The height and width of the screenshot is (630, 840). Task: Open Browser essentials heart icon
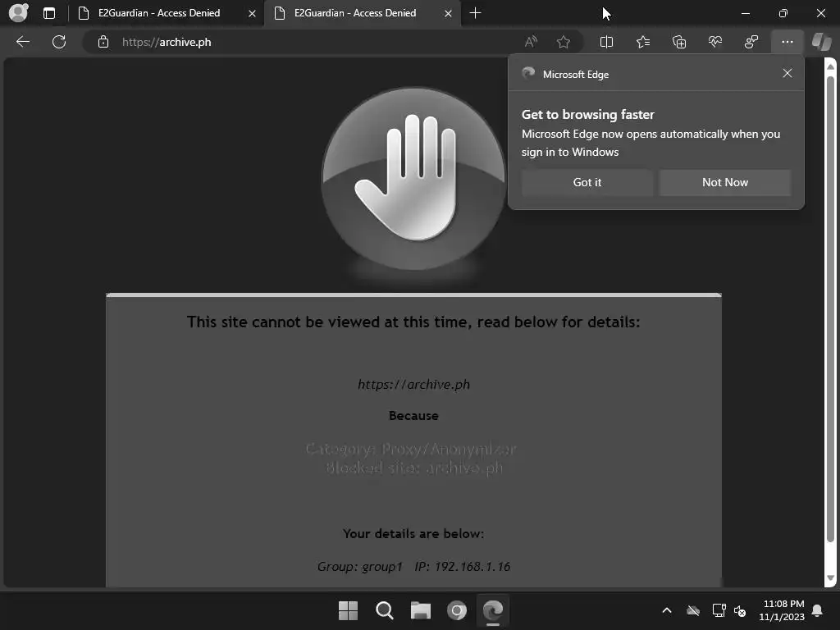[x=715, y=42]
